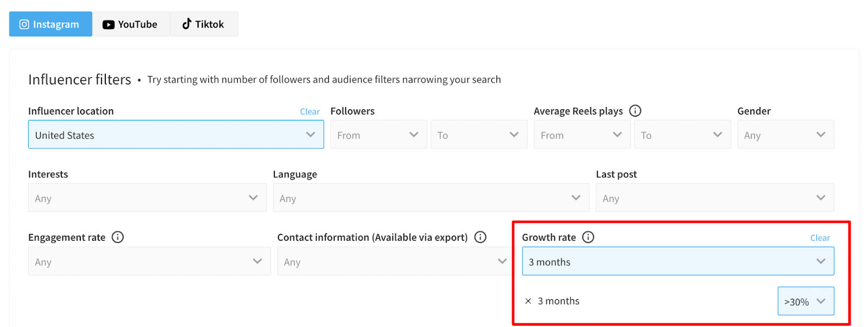Switch to the YouTube tab
This screenshot has height=327, width=868.
pos(131,24)
